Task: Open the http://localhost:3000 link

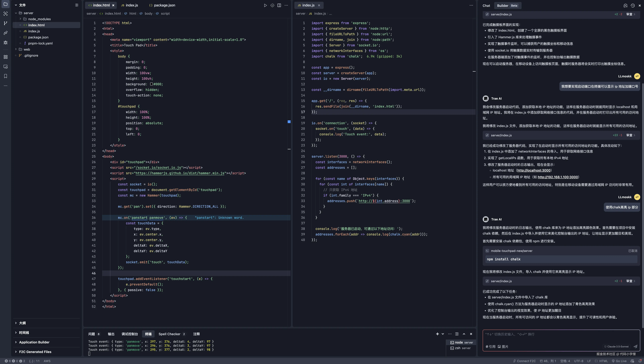Action: click(534, 170)
